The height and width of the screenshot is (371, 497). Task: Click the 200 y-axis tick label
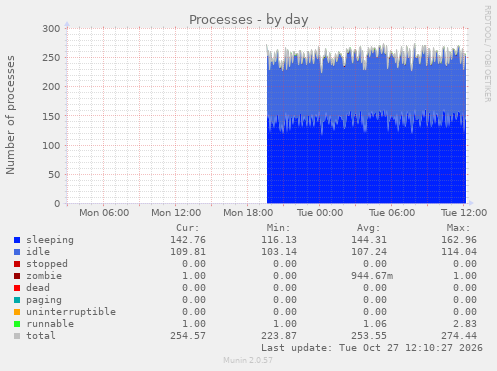pos(51,87)
